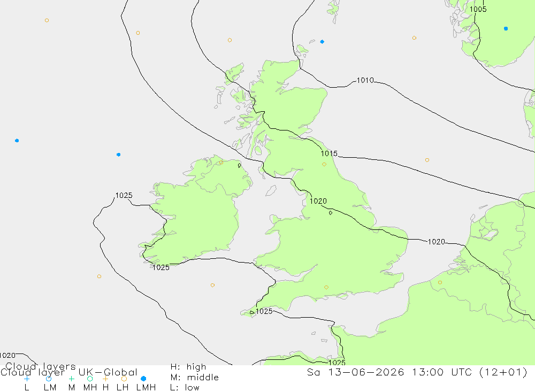
Task: Click the 1005 isobar label near Norway
Action: [x=478, y=9]
